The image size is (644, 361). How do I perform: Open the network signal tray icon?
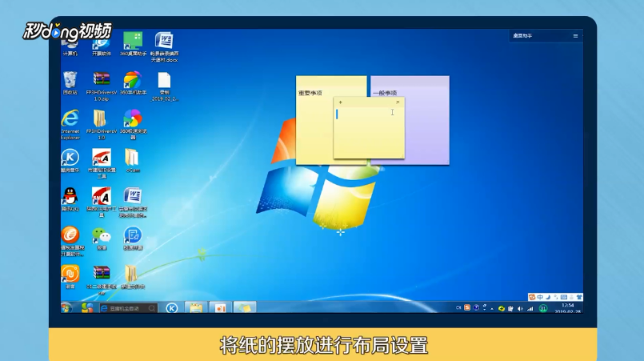pyautogui.click(x=530, y=308)
